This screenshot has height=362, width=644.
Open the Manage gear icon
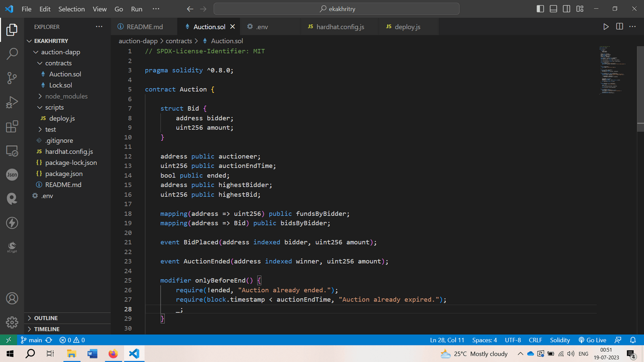pos(12,322)
